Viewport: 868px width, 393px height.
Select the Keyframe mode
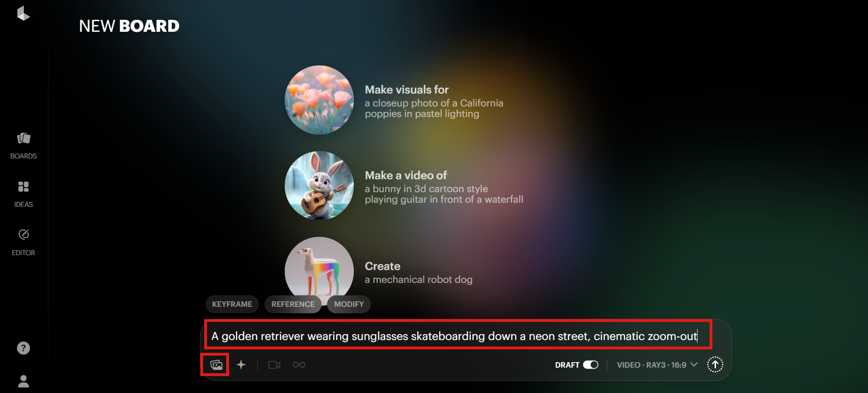(x=232, y=304)
